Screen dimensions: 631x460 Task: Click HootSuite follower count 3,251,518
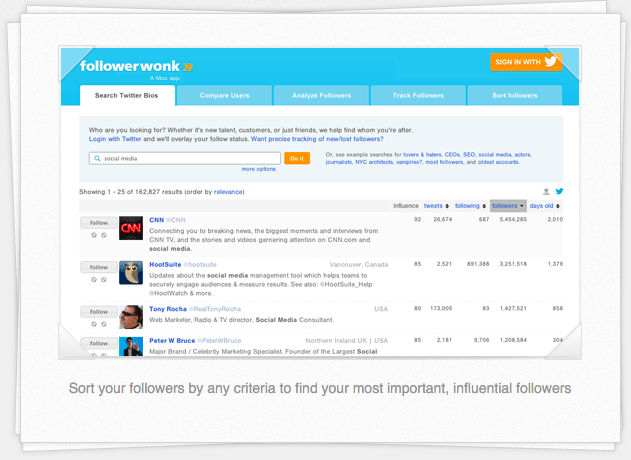513,264
